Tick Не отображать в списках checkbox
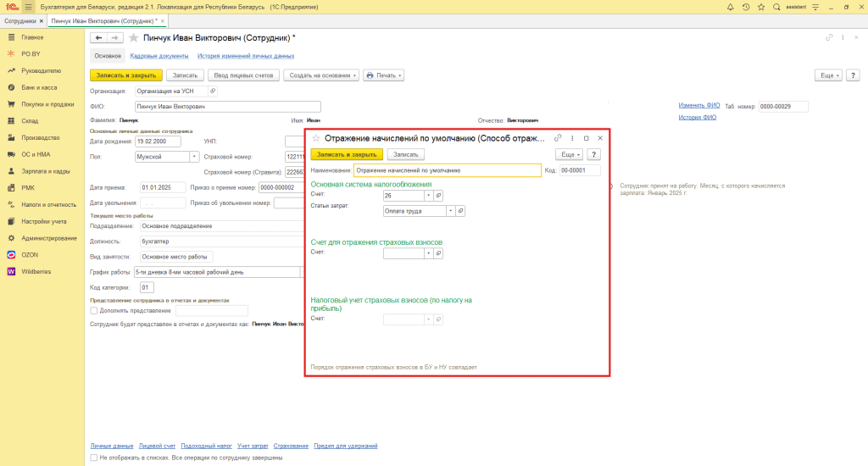 coord(94,458)
